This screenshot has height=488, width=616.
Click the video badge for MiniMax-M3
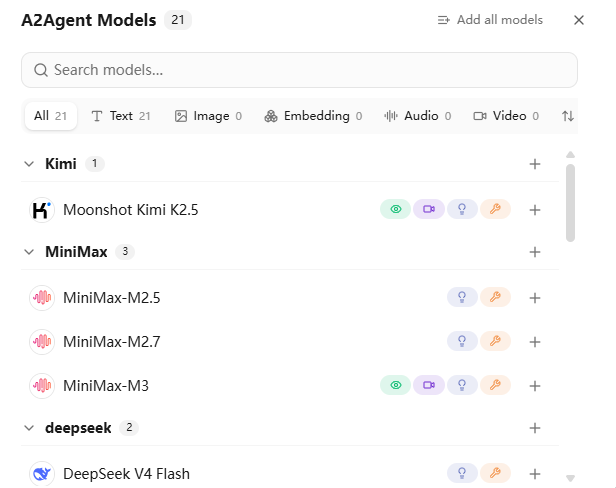[429, 385]
